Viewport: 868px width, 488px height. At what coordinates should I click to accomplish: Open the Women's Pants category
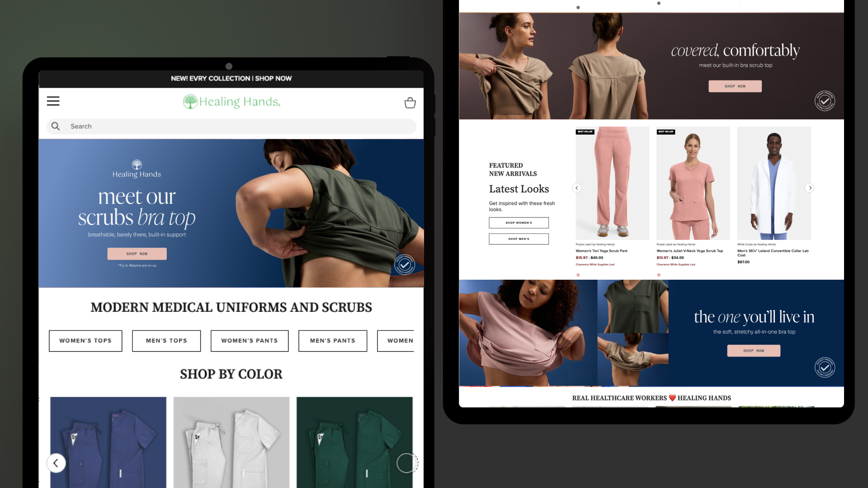coord(249,341)
